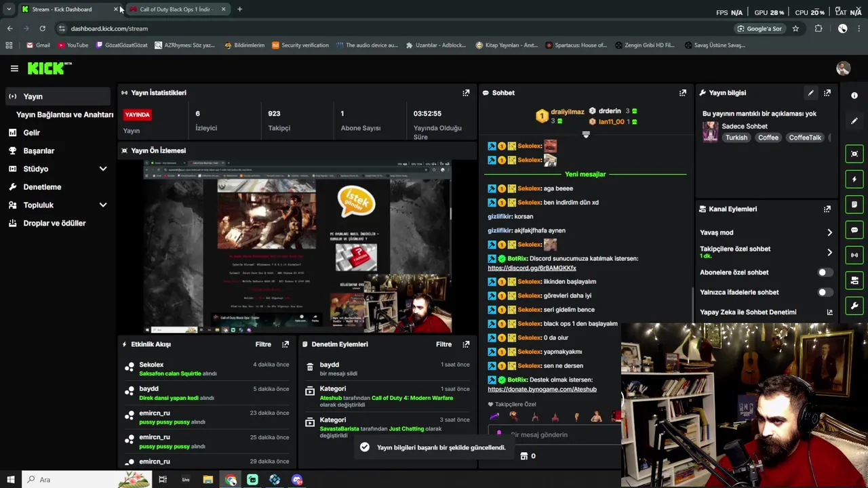Pop out the Yayın İstatistikleri panel

coord(466,93)
